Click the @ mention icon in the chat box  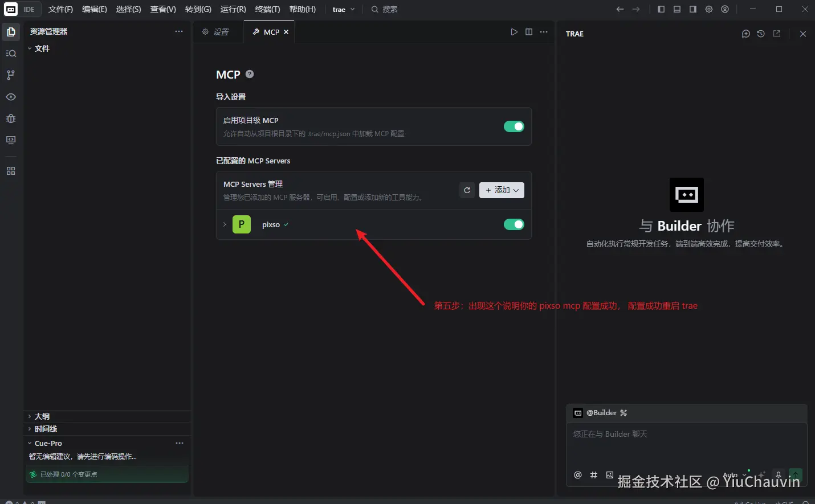coord(578,475)
